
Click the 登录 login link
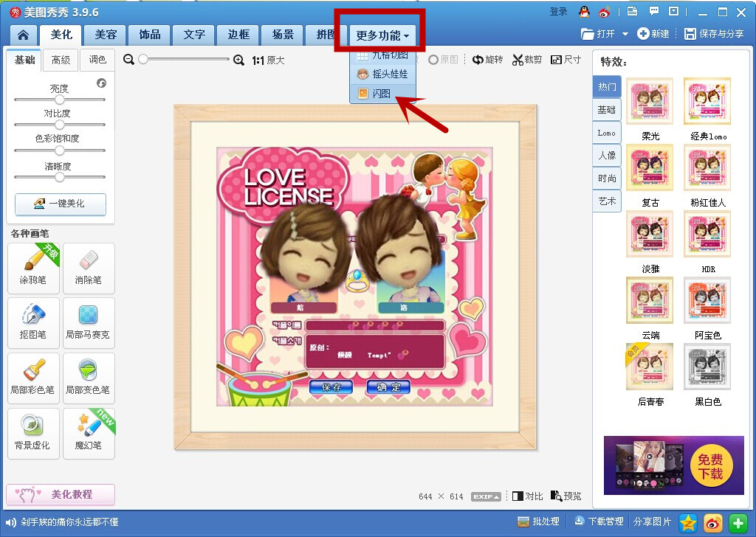point(558,12)
